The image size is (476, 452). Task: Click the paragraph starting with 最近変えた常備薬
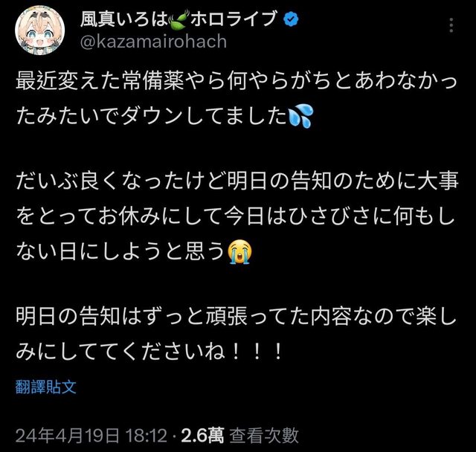237,99
